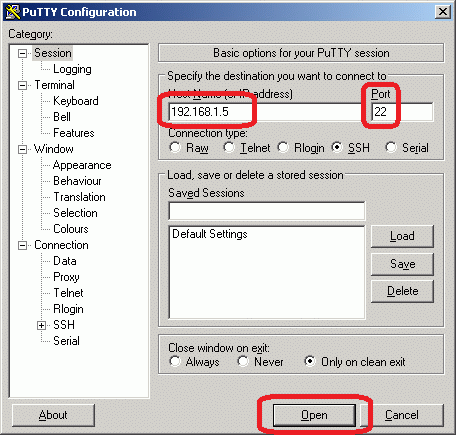Set close window on exit to Never
The width and height of the screenshot is (456, 435).
(243, 361)
